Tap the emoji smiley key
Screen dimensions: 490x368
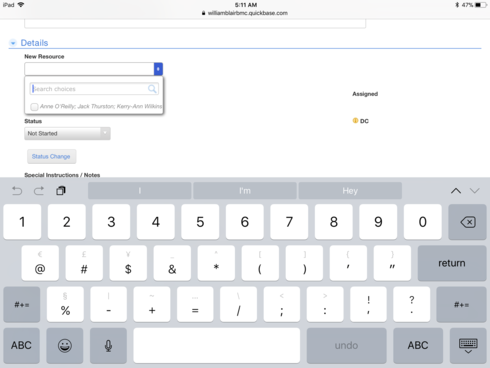[65, 346]
